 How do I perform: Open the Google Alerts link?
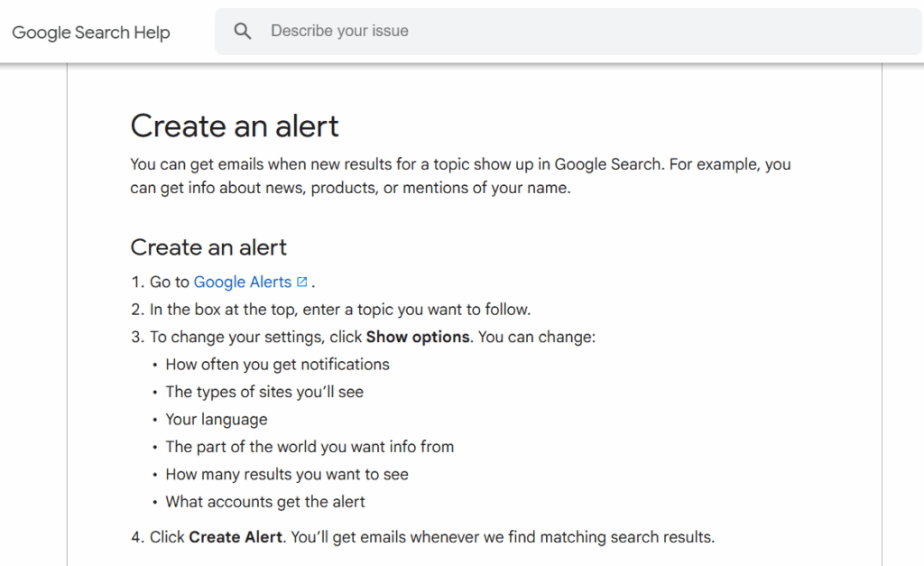tap(242, 282)
